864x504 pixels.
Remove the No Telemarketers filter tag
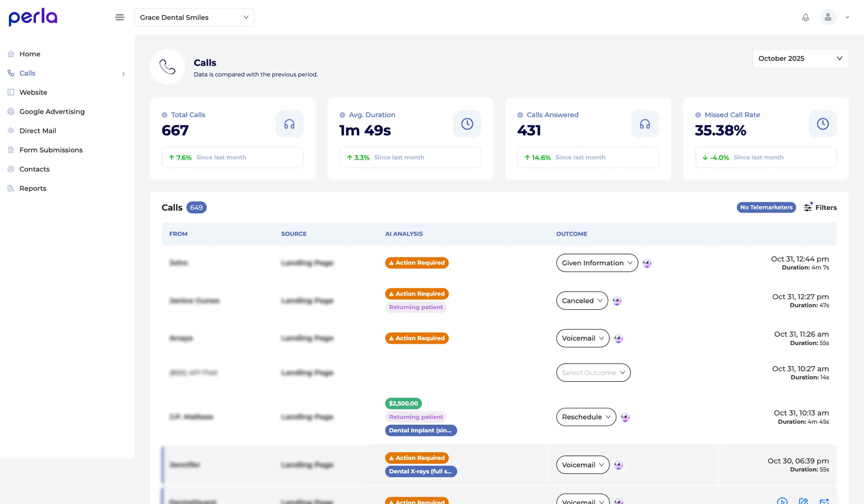tap(766, 207)
